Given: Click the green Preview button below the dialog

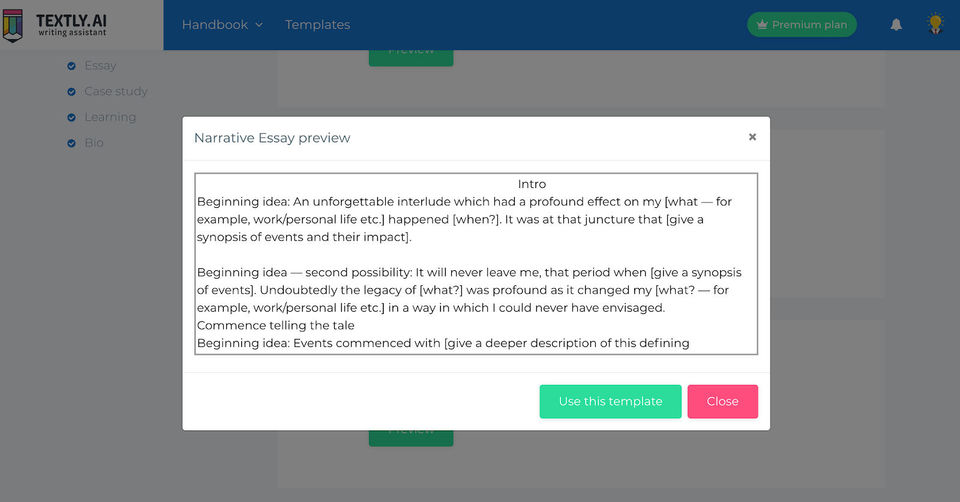Looking at the screenshot, I should pyautogui.click(x=410, y=436).
